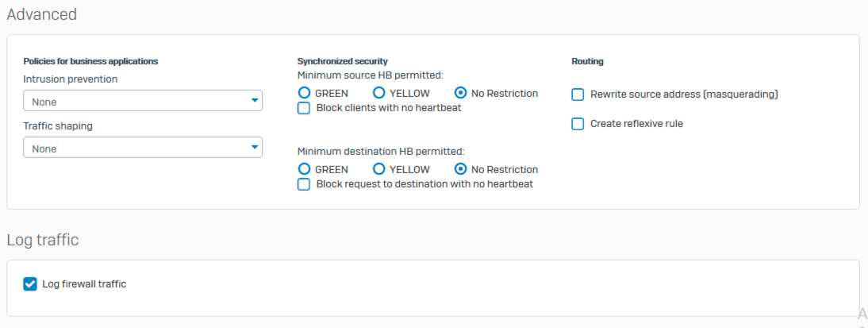The height and width of the screenshot is (328, 868).
Task: Enable Create reflexive rule checkbox
Action: 578,124
